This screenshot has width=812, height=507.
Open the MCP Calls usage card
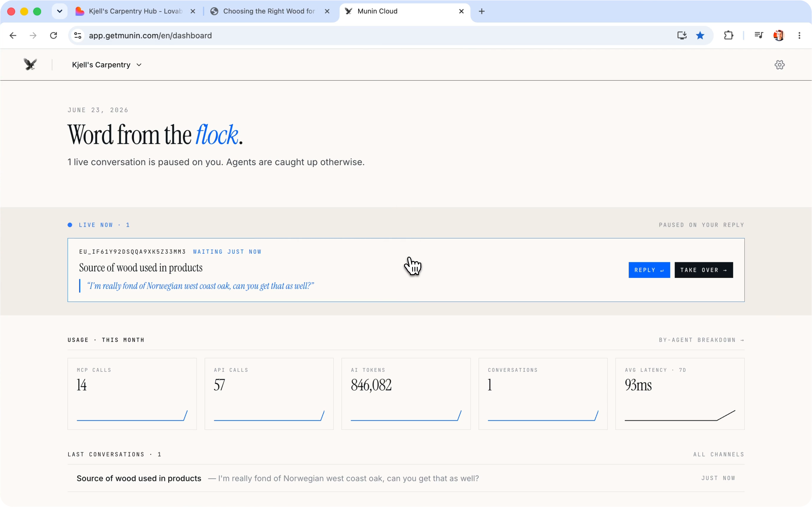(132, 394)
